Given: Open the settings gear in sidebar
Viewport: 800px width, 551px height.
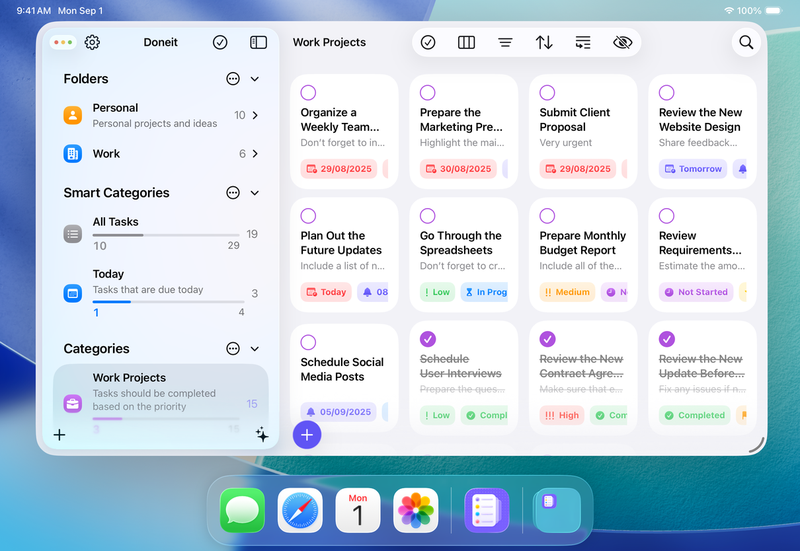Looking at the screenshot, I should coord(92,42).
